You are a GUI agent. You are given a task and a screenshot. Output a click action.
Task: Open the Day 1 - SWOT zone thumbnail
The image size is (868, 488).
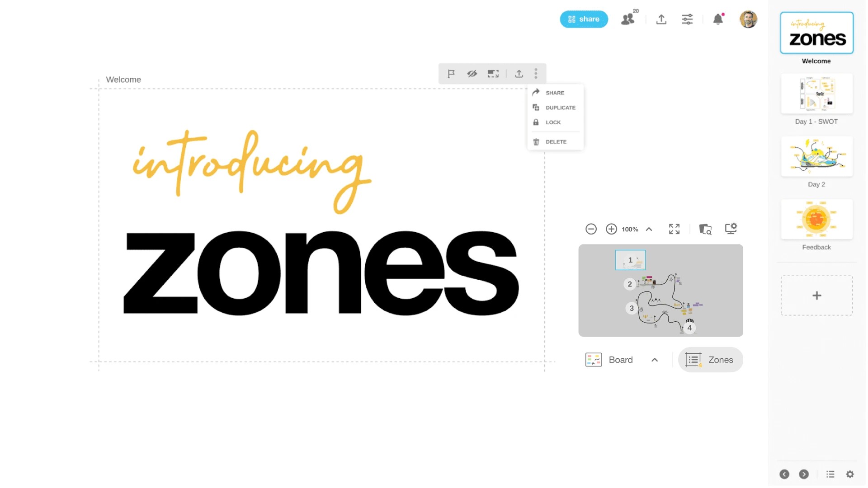816,94
